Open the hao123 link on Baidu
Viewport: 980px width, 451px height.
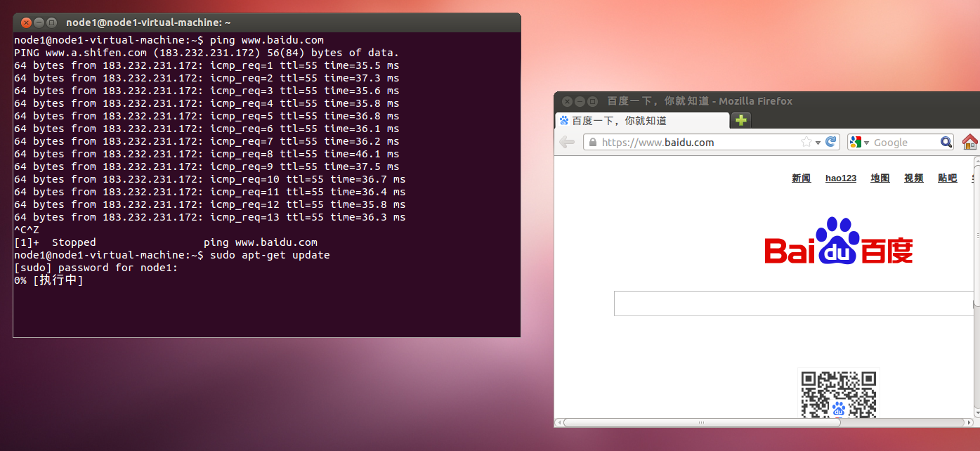[x=841, y=178]
